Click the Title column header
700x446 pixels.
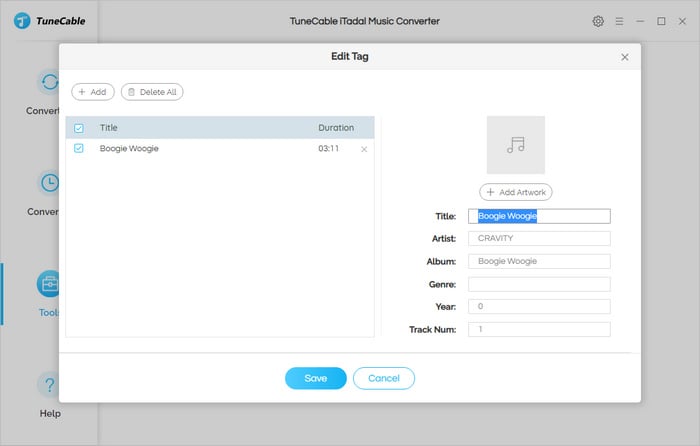pos(108,128)
